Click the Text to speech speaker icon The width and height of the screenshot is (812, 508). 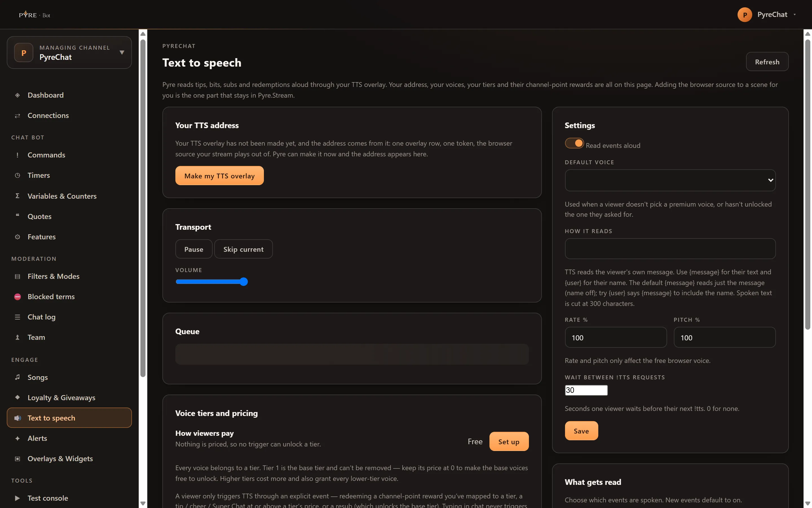(17, 418)
